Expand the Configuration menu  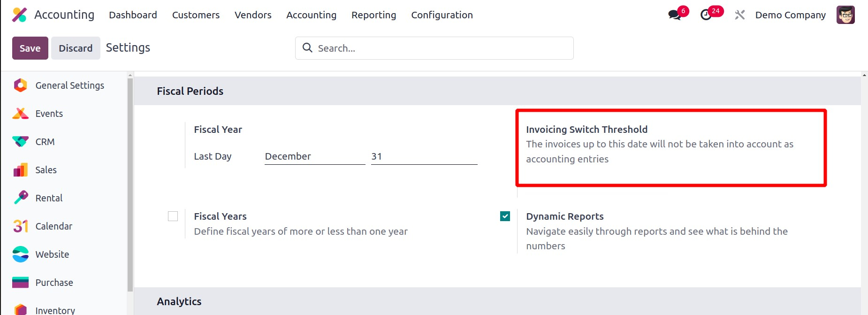(x=442, y=15)
